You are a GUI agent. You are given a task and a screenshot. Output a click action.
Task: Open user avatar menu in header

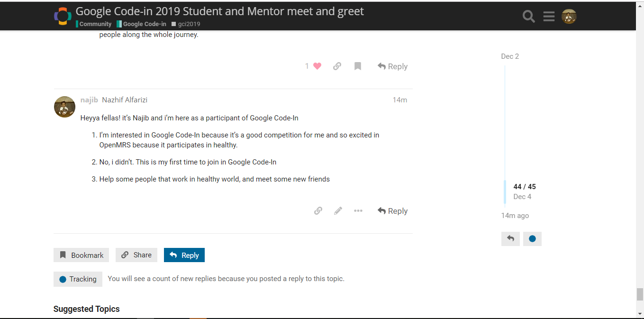tap(569, 17)
